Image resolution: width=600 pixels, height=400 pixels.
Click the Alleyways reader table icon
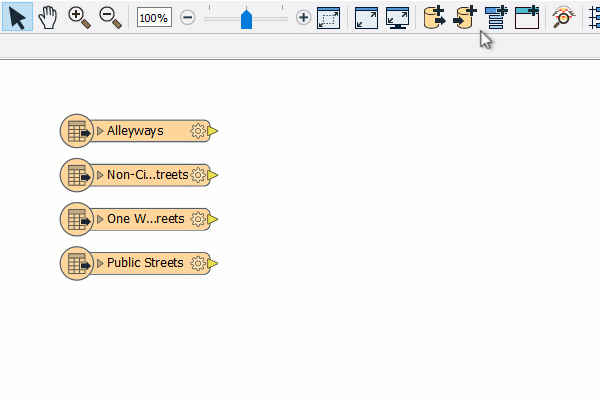77,131
